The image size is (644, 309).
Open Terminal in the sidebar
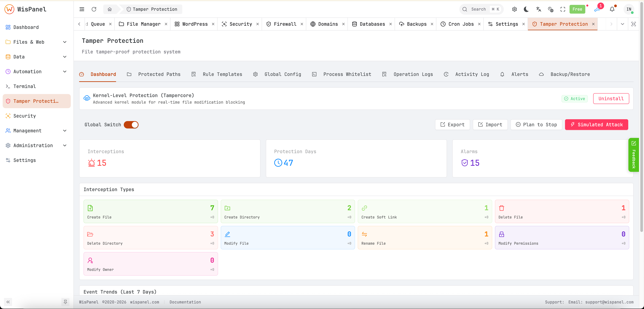(37, 86)
